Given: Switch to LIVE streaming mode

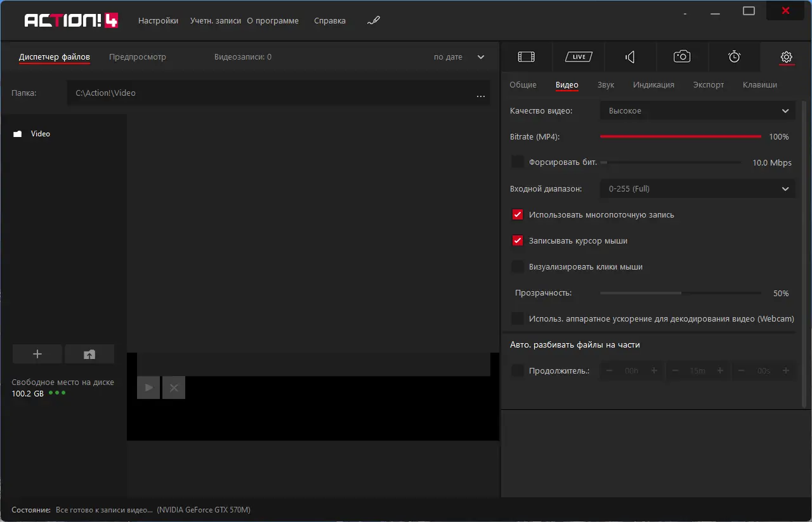Looking at the screenshot, I should [579, 57].
